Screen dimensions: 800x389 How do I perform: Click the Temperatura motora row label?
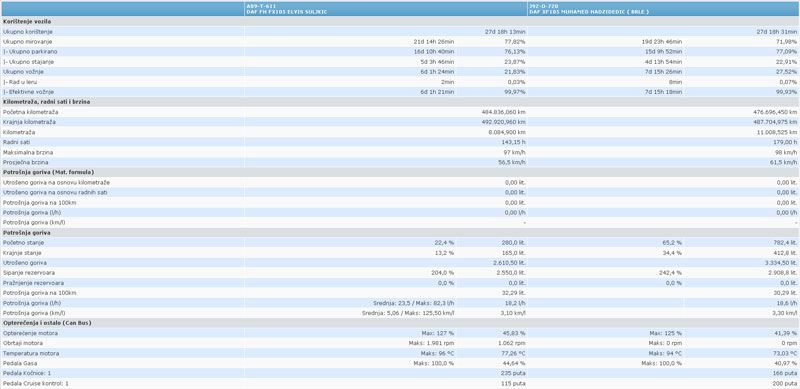pyautogui.click(x=31, y=353)
